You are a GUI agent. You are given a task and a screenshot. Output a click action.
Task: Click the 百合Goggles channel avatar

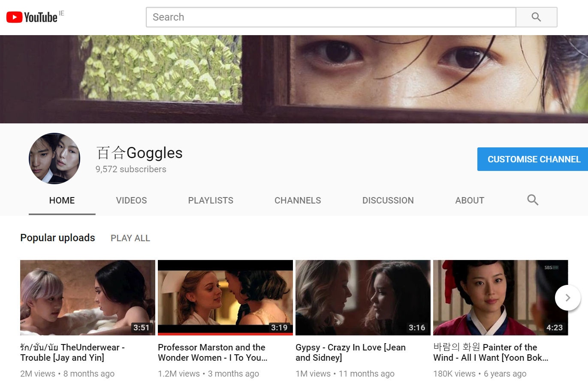click(54, 159)
